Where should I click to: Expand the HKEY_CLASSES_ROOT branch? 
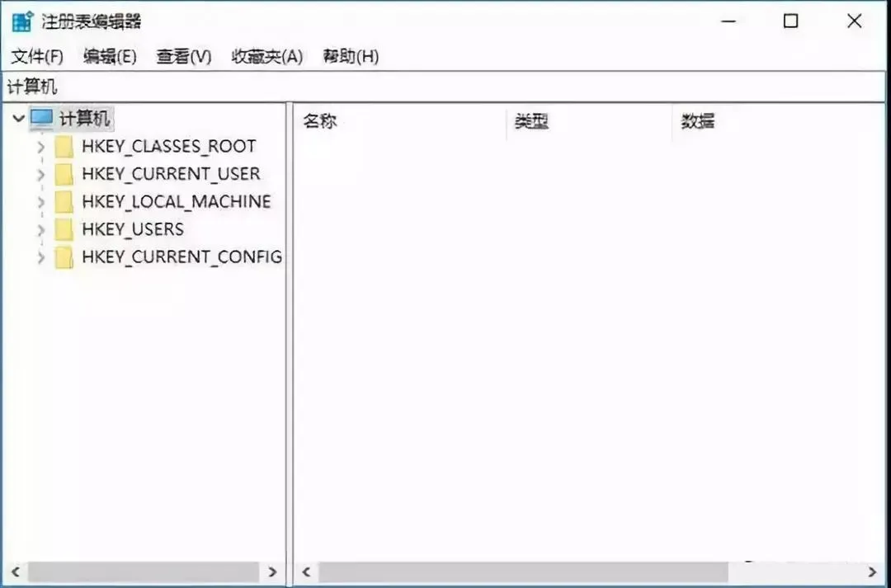41,146
